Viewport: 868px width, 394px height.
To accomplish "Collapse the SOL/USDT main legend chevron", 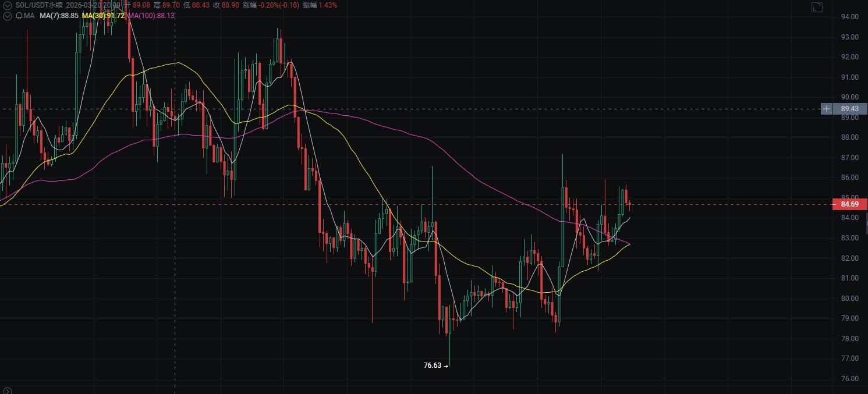I will tap(8, 5).
